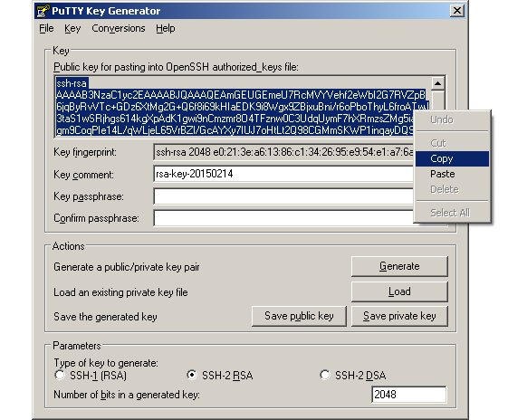Click the Generate button
508x420 pixels.
pos(399,266)
